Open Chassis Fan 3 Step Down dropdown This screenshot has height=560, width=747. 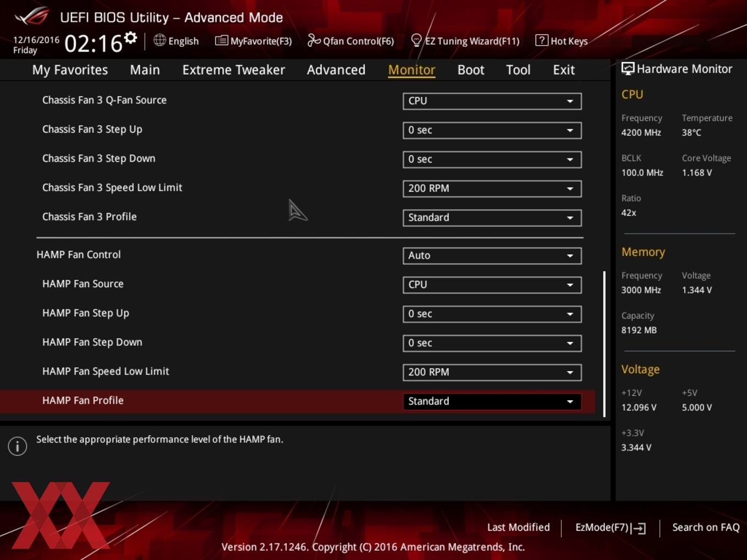coord(492,159)
